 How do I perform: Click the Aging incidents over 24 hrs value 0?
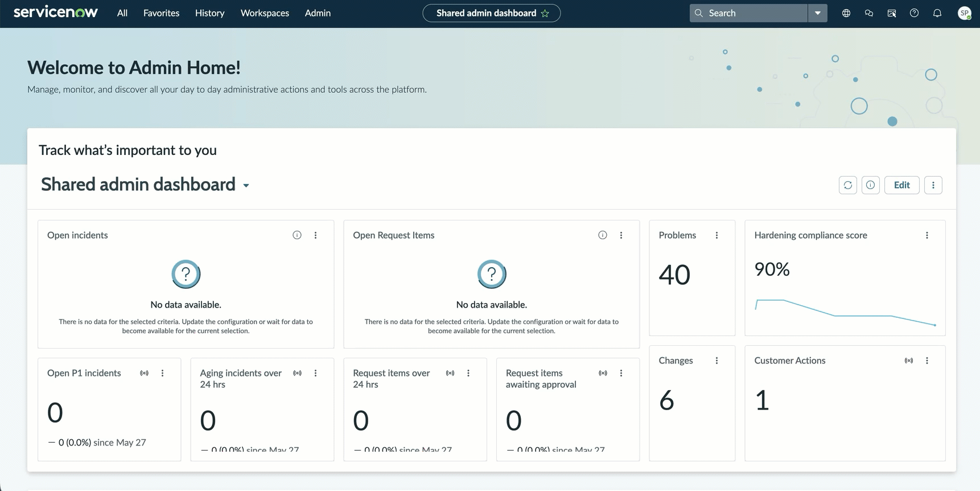point(208,420)
